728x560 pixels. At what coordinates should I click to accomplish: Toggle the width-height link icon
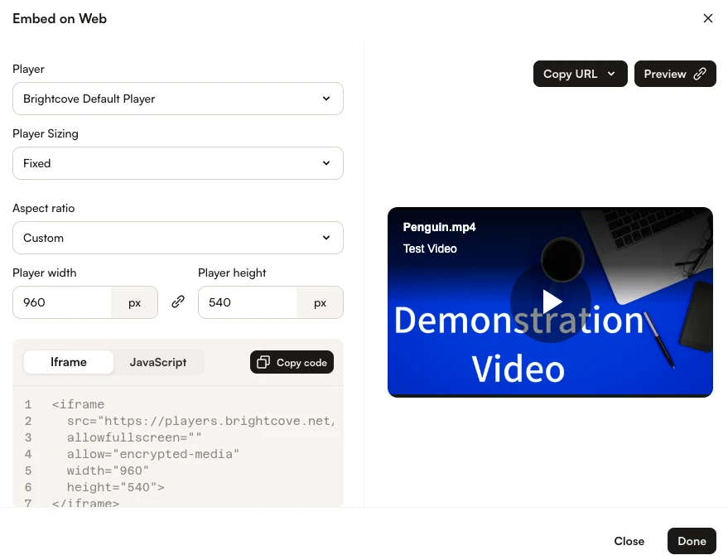(x=178, y=302)
